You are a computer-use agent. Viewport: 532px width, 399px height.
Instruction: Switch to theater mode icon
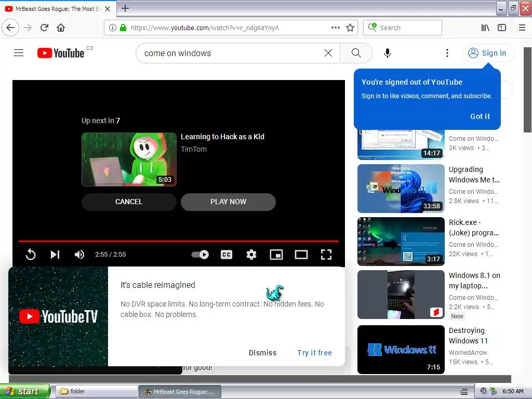pos(301,255)
